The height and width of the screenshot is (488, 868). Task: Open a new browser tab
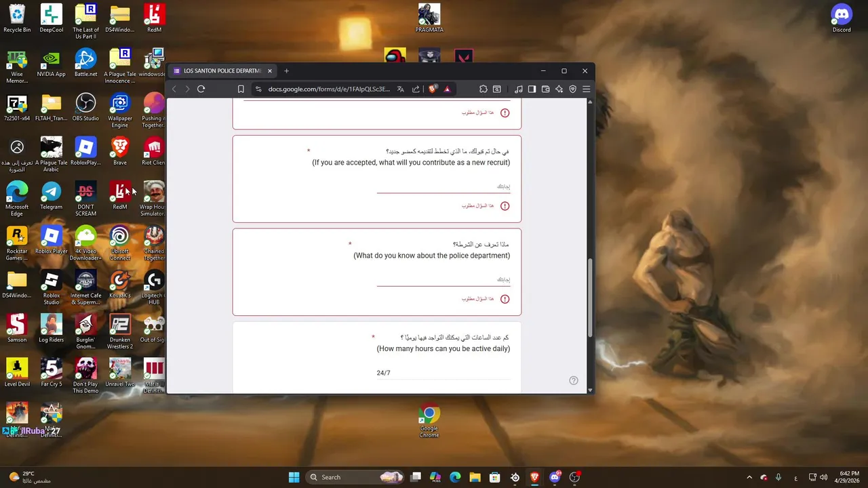click(286, 70)
